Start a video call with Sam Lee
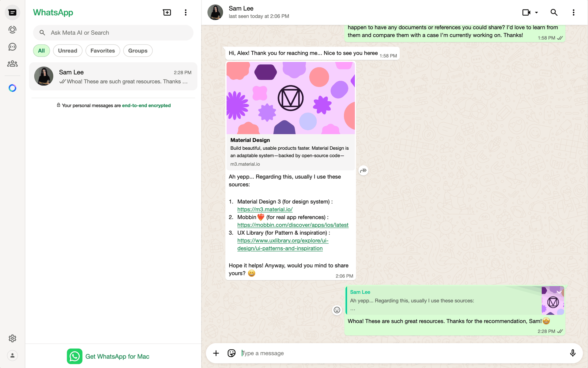 click(x=526, y=13)
